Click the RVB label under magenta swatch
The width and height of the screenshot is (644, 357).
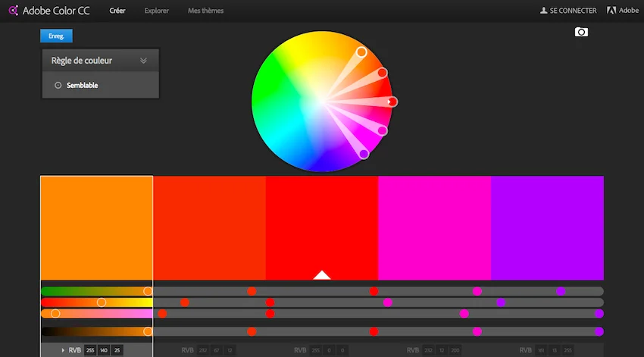click(x=413, y=350)
